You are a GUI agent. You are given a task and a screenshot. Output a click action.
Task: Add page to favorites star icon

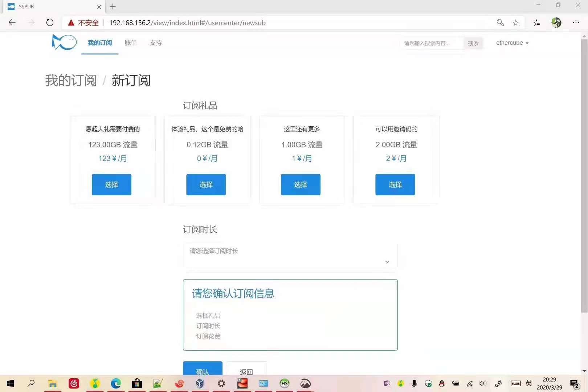[516, 23]
